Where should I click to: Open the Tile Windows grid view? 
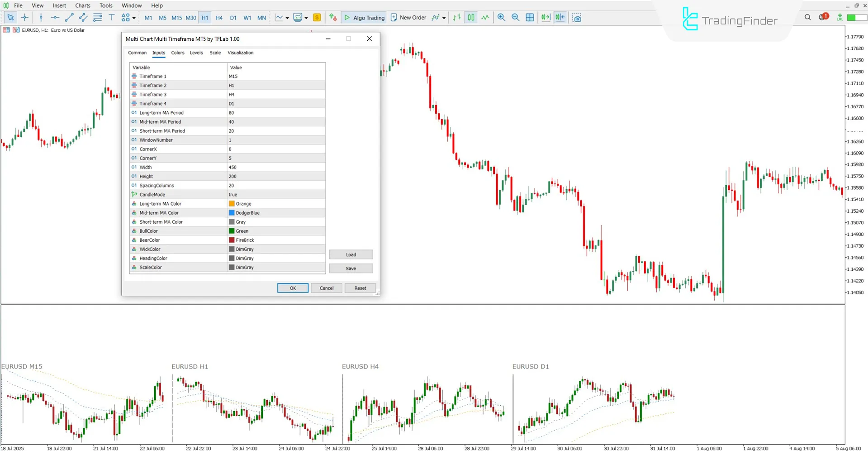click(x=529, y=17)
